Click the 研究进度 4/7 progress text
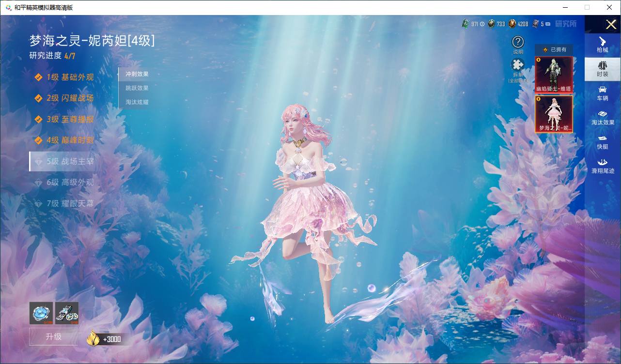The image size is (621, 364). [x=52, y=56]
